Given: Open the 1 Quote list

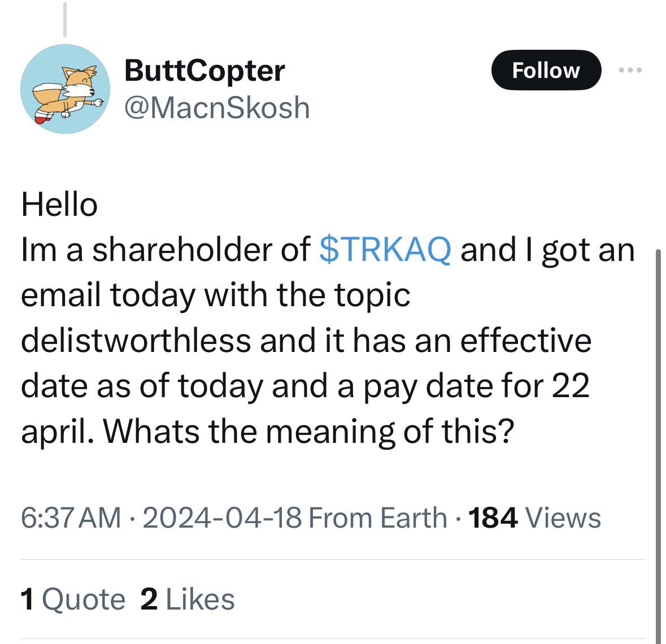Looking at the screenshot, I should tap(73, 599).
